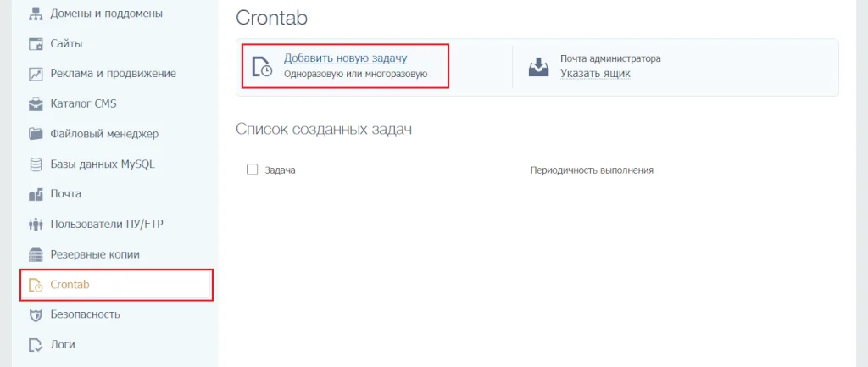Toggle the Задача select-all checkbox

click(x=252, y=170)
